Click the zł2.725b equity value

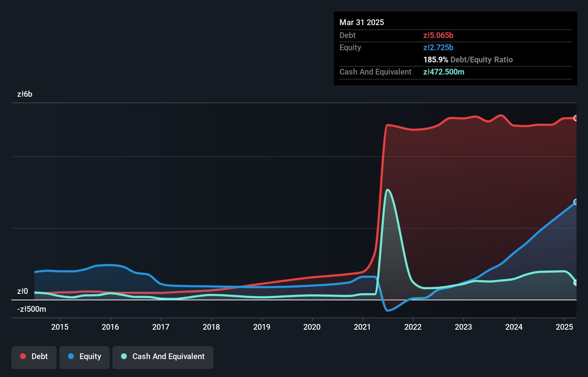438,47
